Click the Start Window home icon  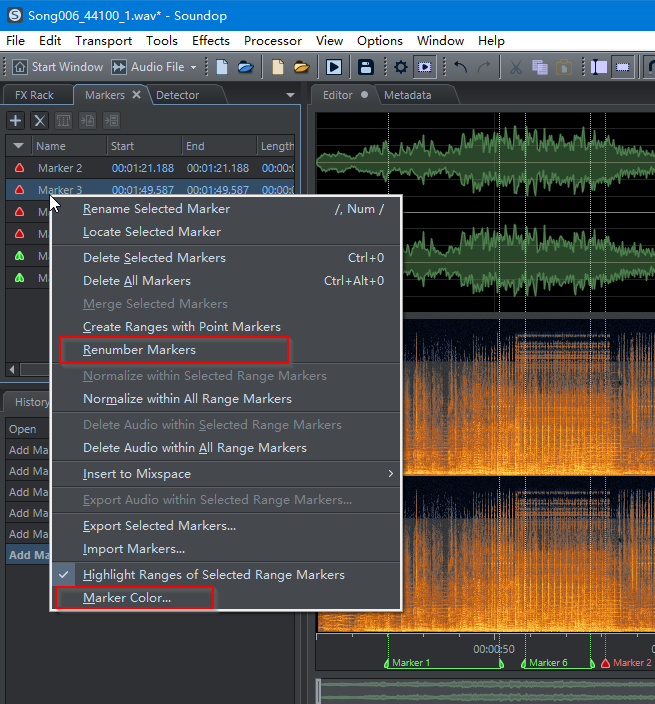click(x=19, y=67)
